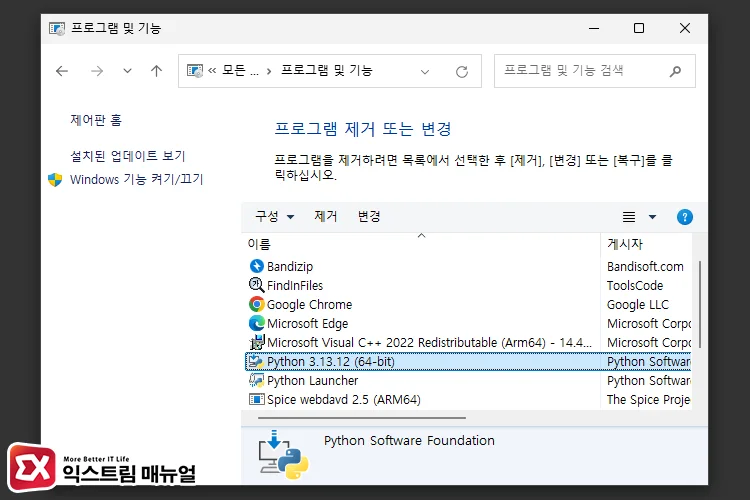
Task: Click the Python installer icon in details pane
Action: click(x=284, y=455)
